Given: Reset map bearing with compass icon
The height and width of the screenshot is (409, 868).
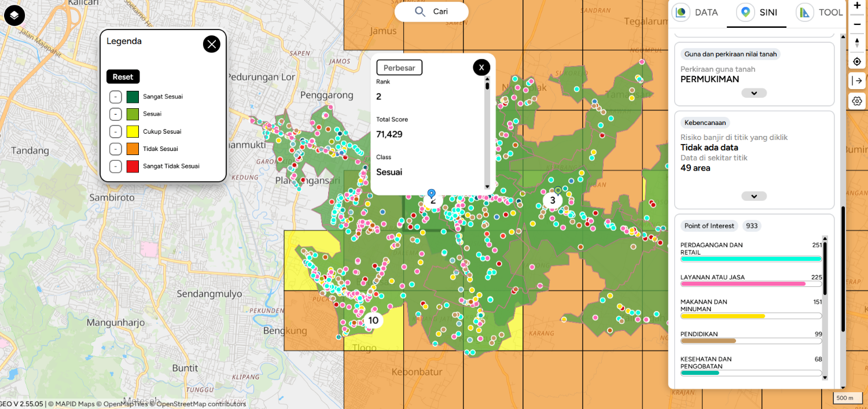Looking at the screenshot, I should coord(857,43).
